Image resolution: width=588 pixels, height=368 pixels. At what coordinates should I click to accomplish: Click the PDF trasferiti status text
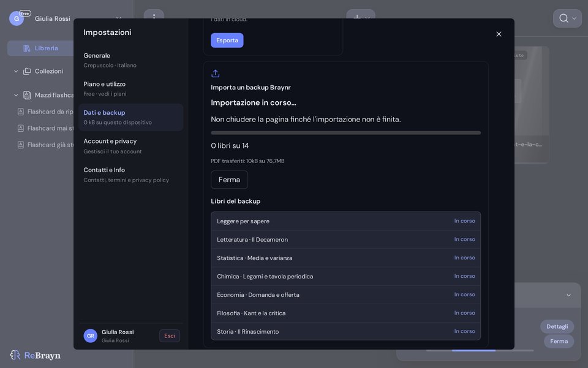[x=247, y=161]
